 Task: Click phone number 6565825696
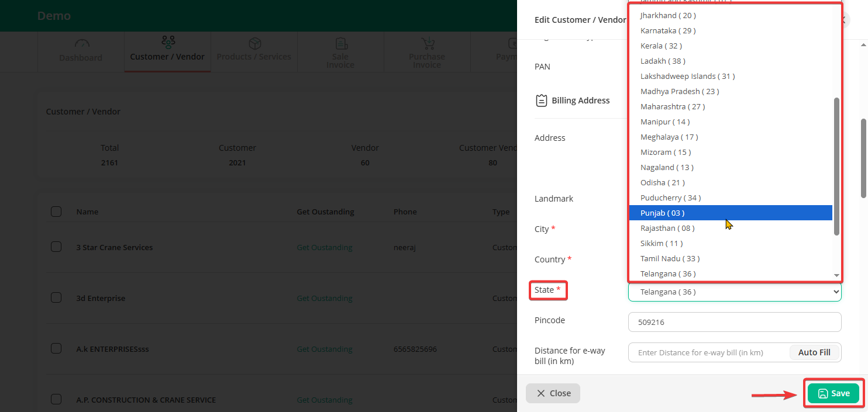pyautogui.click(x=415, y=349)
